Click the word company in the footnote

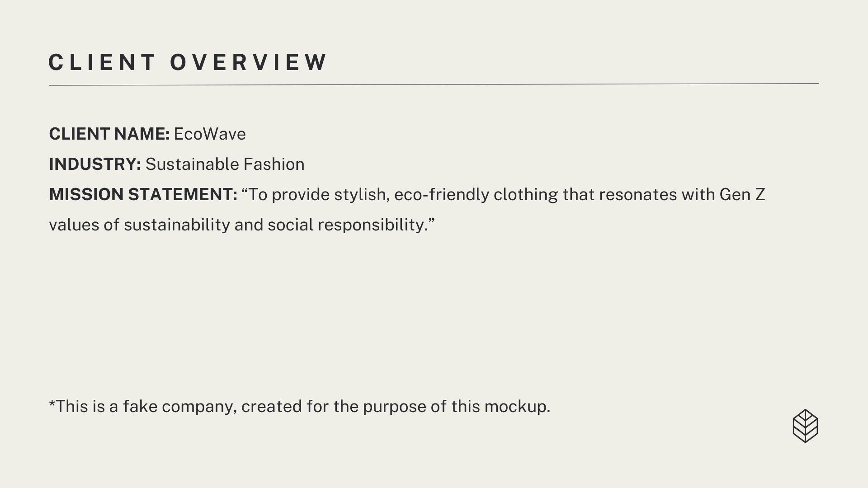(x=198, y=406)
